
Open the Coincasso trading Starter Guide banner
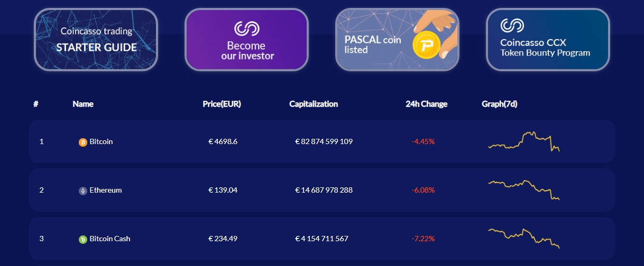pyautogui.click(x=96, y=40)
